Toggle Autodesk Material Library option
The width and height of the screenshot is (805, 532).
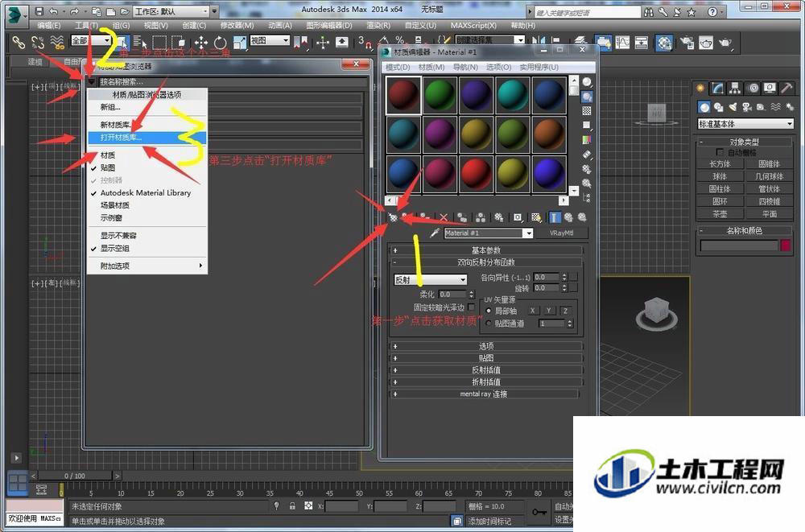point(147,192)
